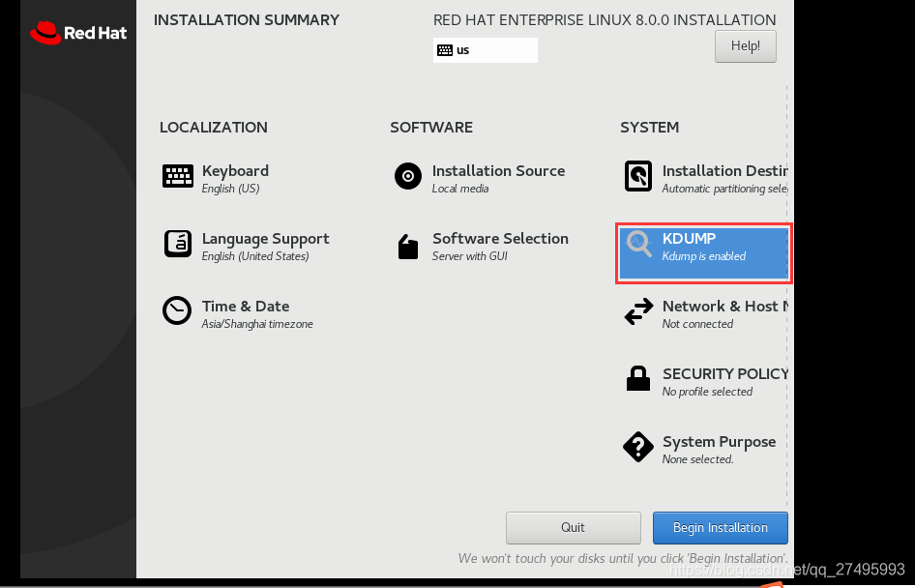Click 'Asia/Shanghai timezone' text
The width and height of the screenshot is (915, 588).
pos(257,324)
